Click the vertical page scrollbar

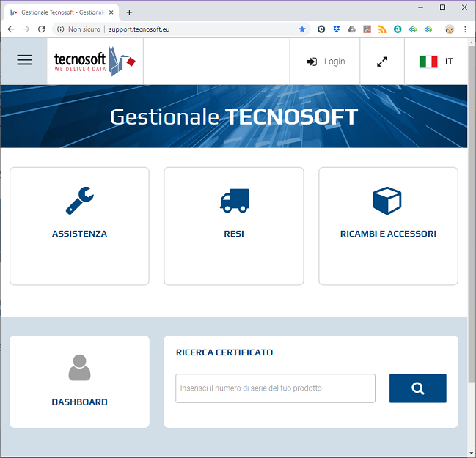[x=471, y=214]
